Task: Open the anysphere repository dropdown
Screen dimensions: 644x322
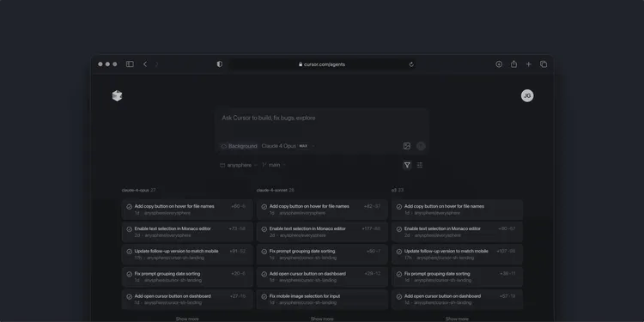Action: point(239,165)
